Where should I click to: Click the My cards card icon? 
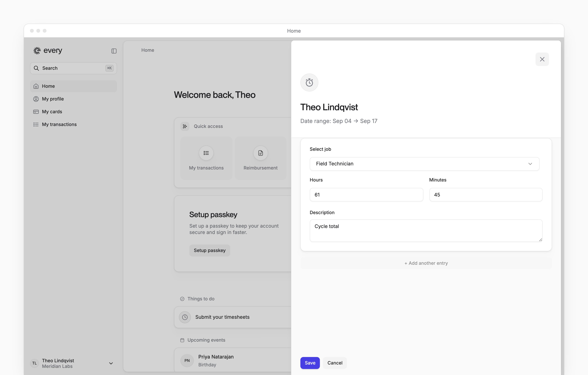[36, 112]
